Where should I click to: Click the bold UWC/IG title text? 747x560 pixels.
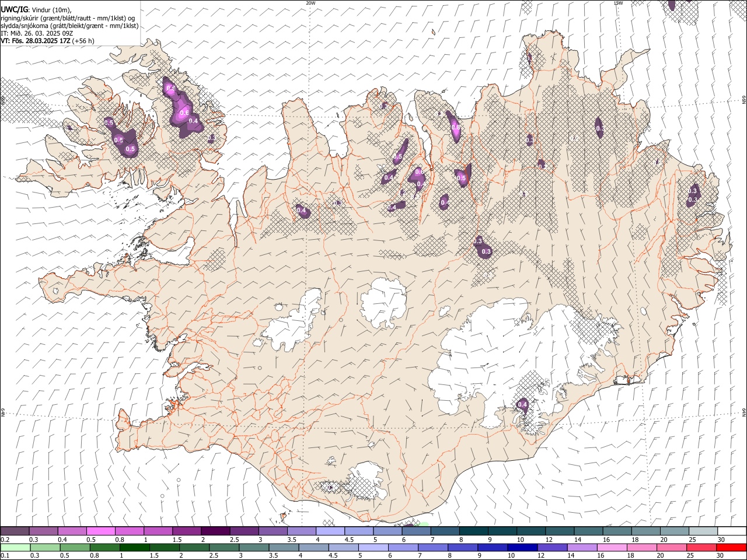point(14,10)
